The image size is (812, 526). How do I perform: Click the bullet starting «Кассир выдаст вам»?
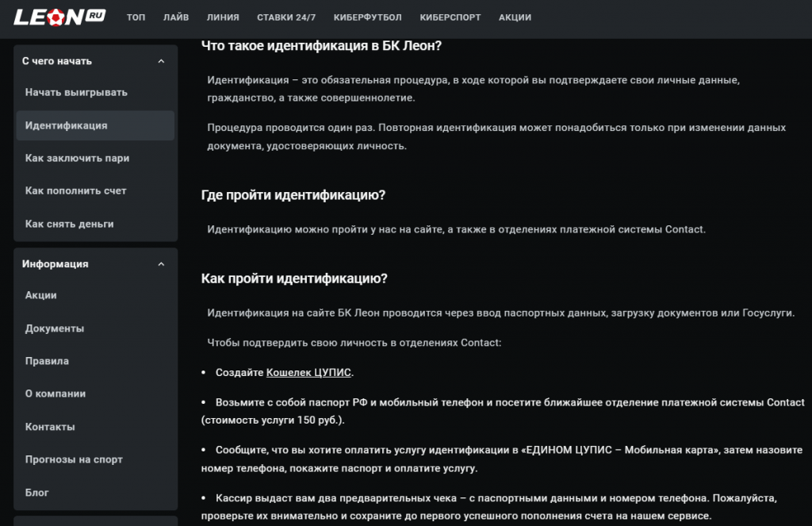(x=488, y=507)
